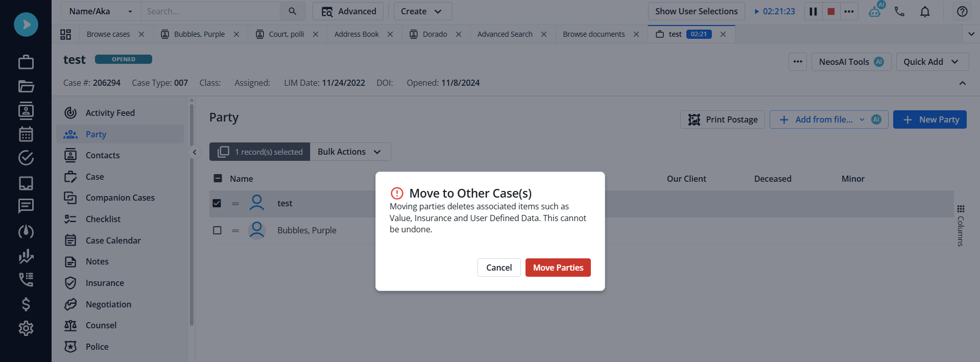Switch to the Court, polli tab

286,34
